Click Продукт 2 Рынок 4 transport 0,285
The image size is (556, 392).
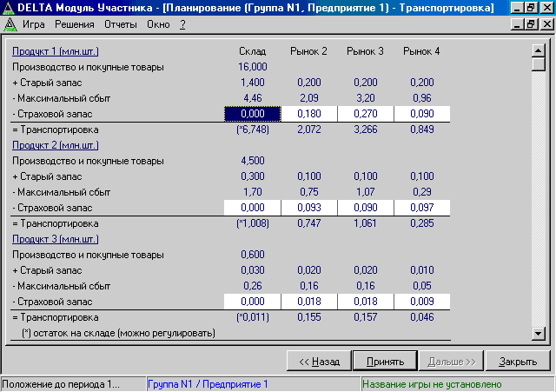(x=422, y=223)
